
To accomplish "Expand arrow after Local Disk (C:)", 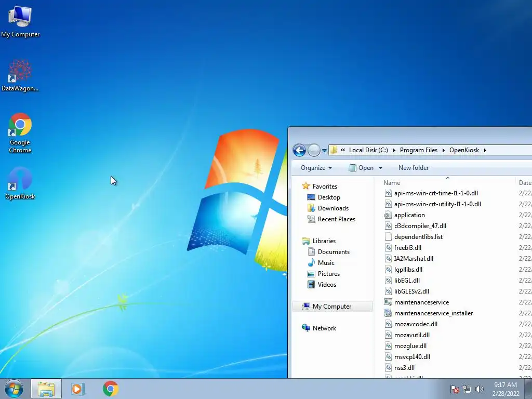I will (x=394, y=150).
